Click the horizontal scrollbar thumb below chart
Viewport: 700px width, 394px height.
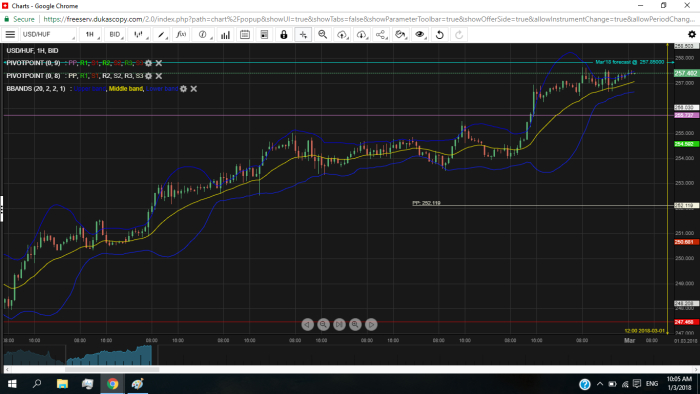point(112,369)
